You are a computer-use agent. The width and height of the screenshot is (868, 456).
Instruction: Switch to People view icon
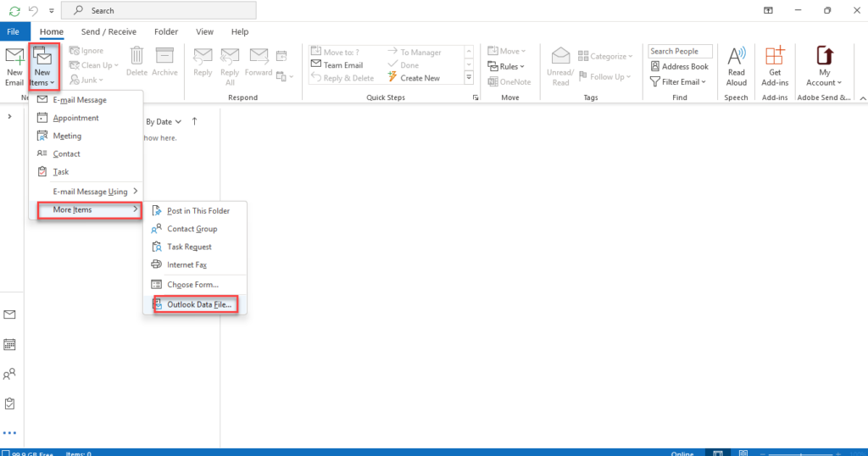pos(9,375)
